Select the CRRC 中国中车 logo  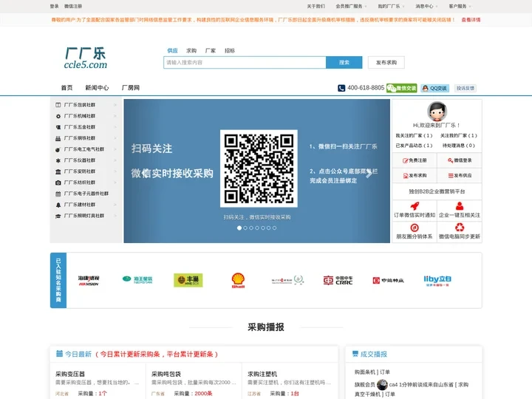pos(338,280)
